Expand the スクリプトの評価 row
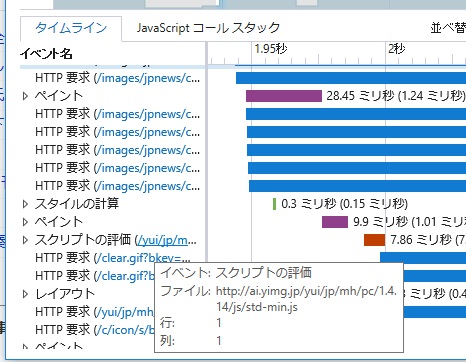 click(25, 240)
